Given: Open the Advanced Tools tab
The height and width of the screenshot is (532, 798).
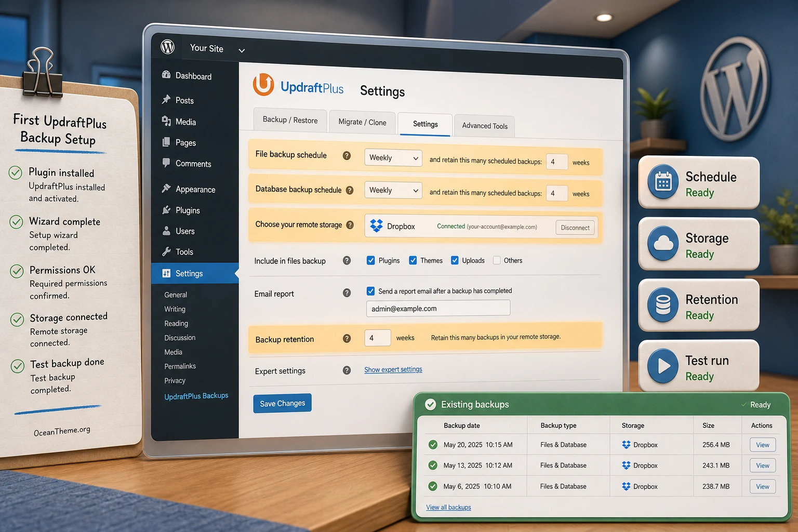Looking at the screenshot, I should (x=485, y=126).
